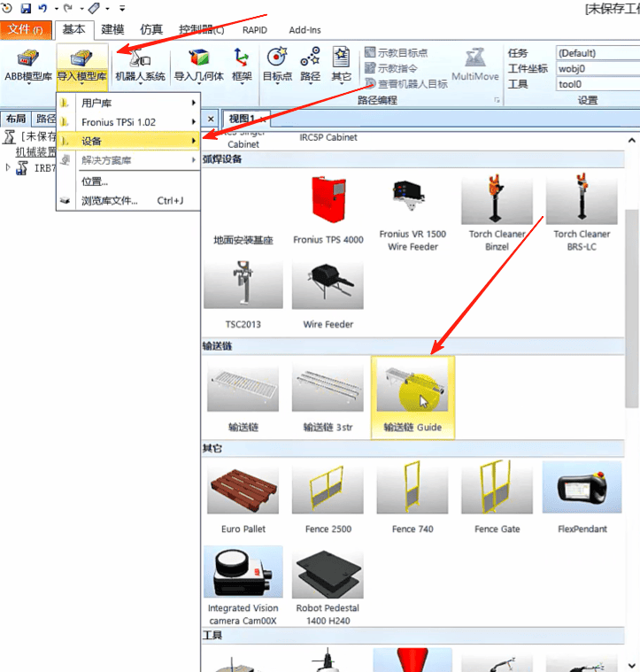Expand the IRB robot tree node
This screenshot has width=640, height=672.
click(x=8, y=167)
